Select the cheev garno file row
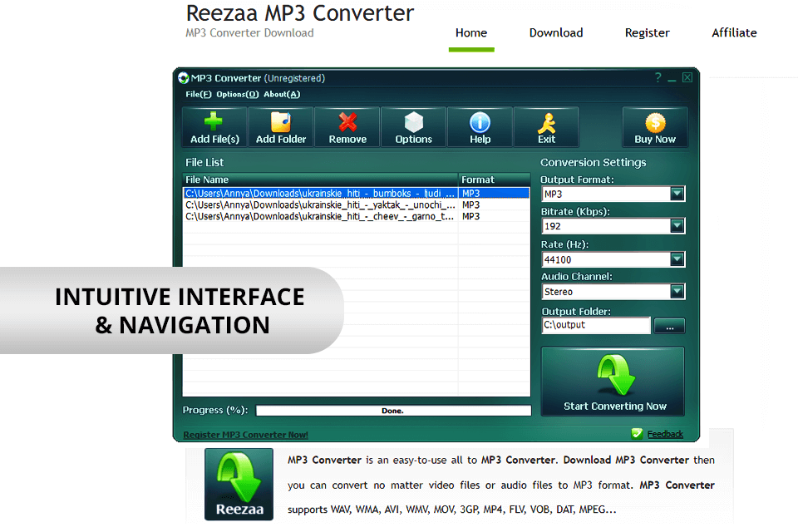Screen dimensions: 798x532 coord(357,216)
